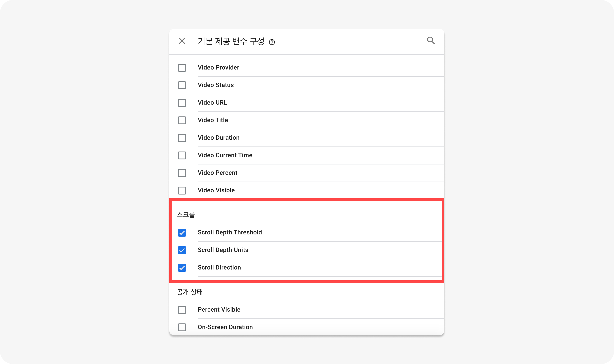614x364 pixels.
Task: Disable the Scroll Direction checkbox
Action: [182, 268]
